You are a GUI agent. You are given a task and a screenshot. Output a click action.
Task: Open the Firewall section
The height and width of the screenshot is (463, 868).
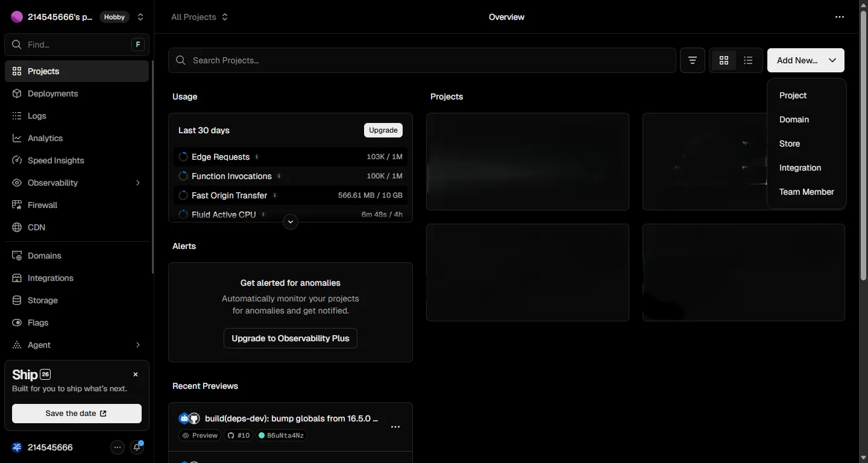click(x=42, y=205)
